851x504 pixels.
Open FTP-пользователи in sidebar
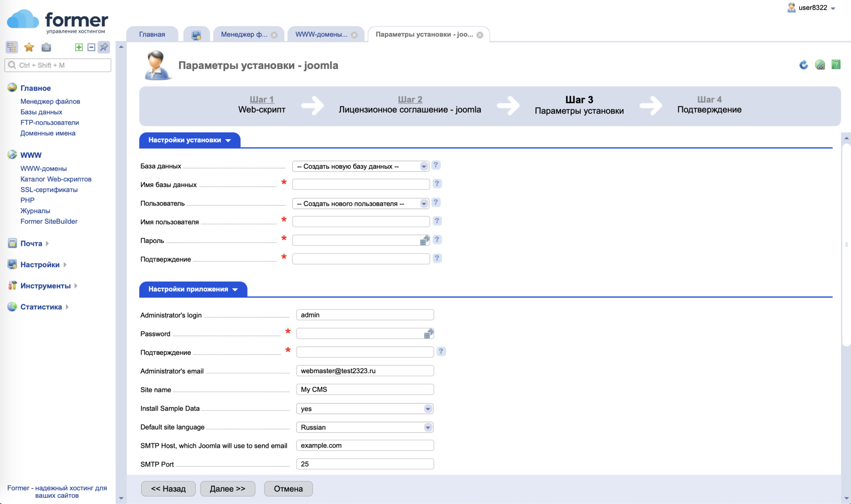coord(49,123)
